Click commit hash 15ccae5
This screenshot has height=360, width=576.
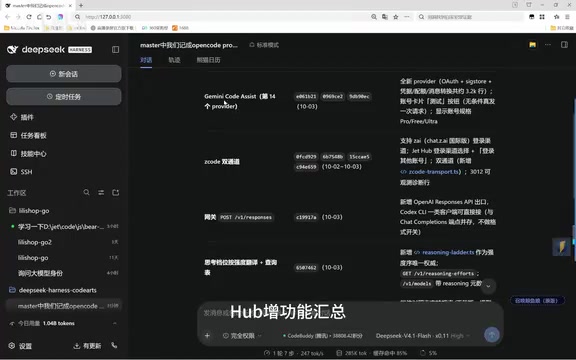click(x=359, y=157)
